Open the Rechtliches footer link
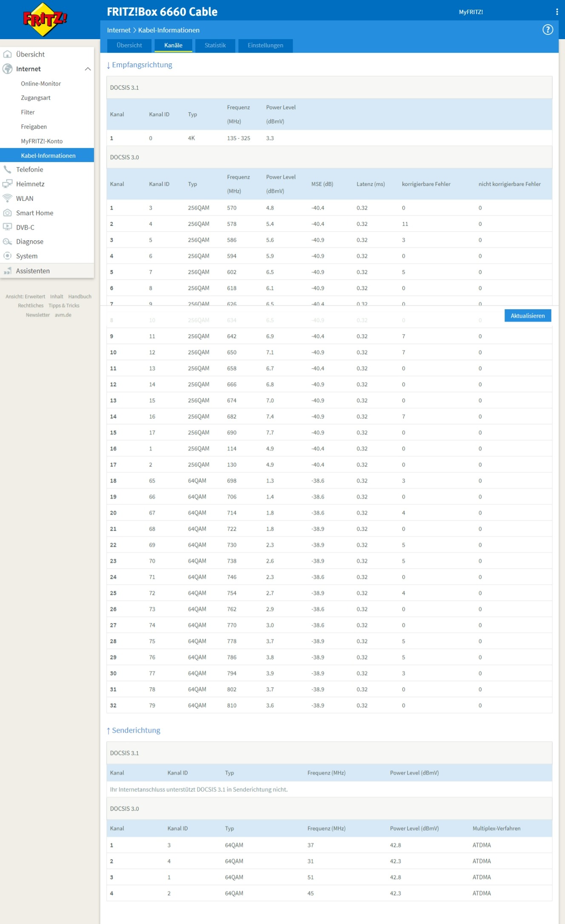The height and width of the screenshot is (924, 565). (31, 305)
